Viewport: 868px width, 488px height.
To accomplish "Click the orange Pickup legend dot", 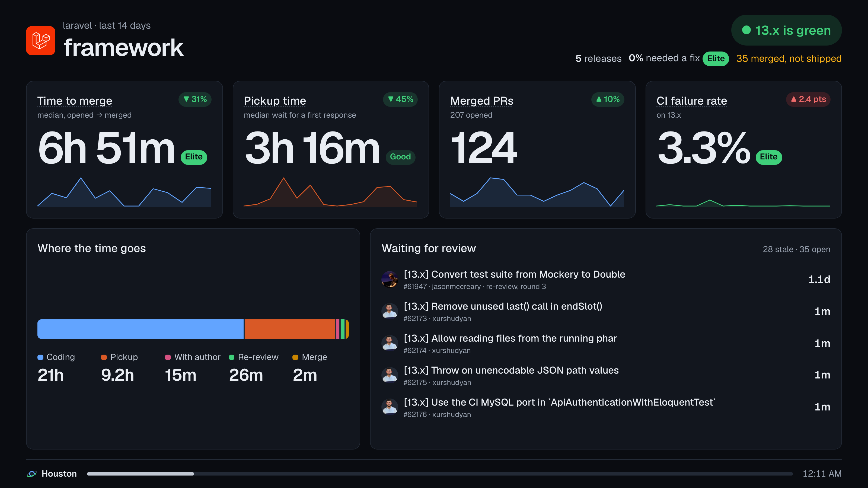I will point(104,357).
